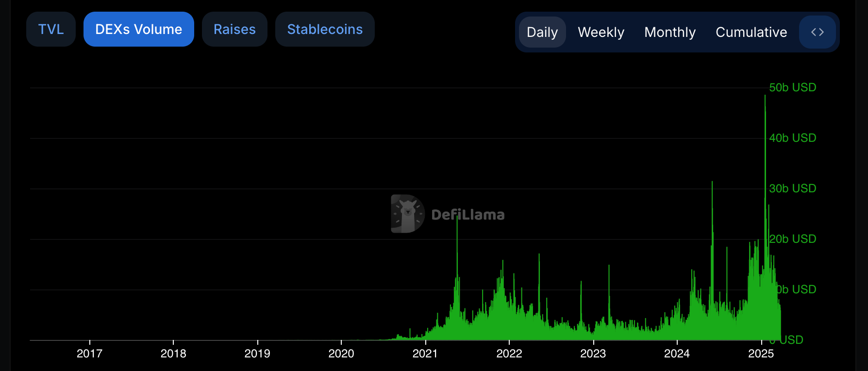
Task: Click the DefiLlama watermark text
Action: (467, 215)
